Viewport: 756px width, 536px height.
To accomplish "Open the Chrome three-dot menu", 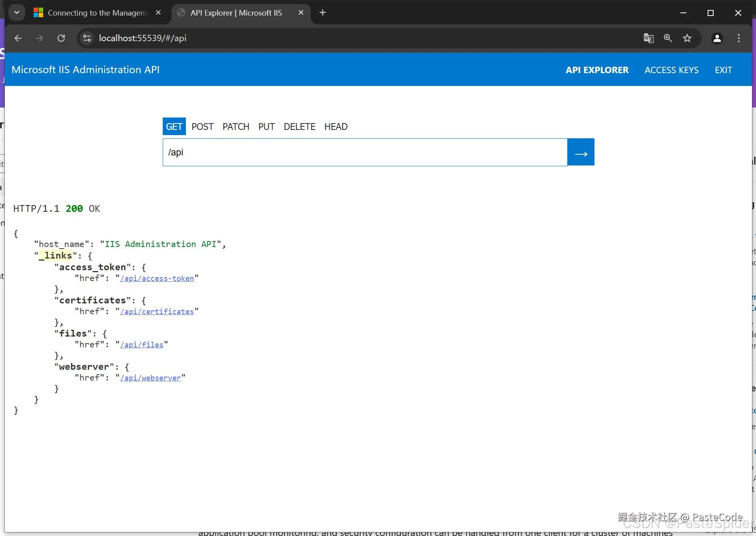I will (739, 38).
